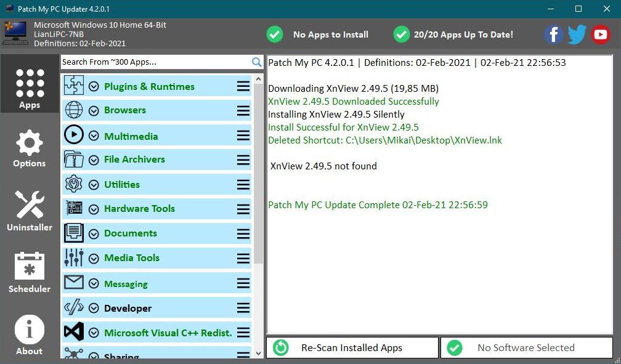Click the File Archivers zipped folder icon
The width and height of the screenshot is (621, 364).
click(74, 159)
